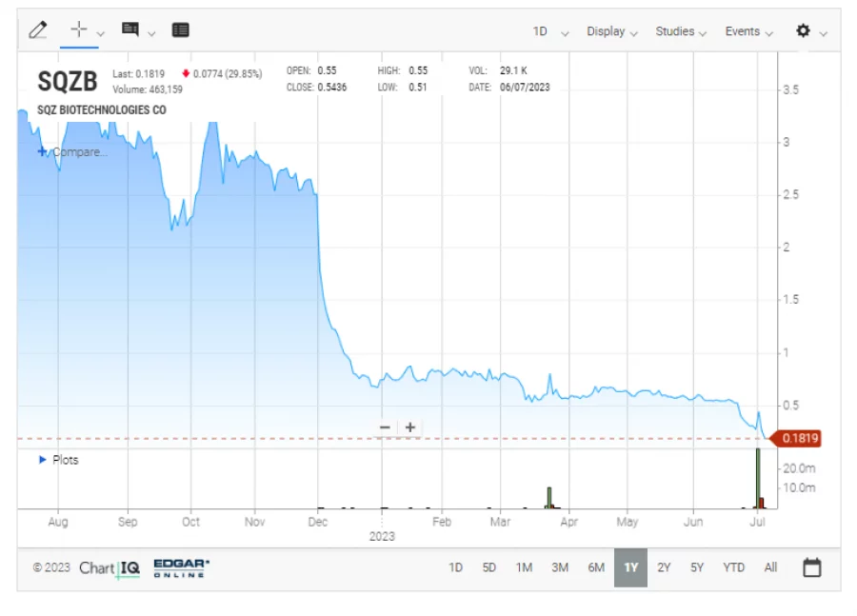This screenshot has height=616, width=857.
Task: Click the calendar icon near range buttons
Action: pos(811,566)
